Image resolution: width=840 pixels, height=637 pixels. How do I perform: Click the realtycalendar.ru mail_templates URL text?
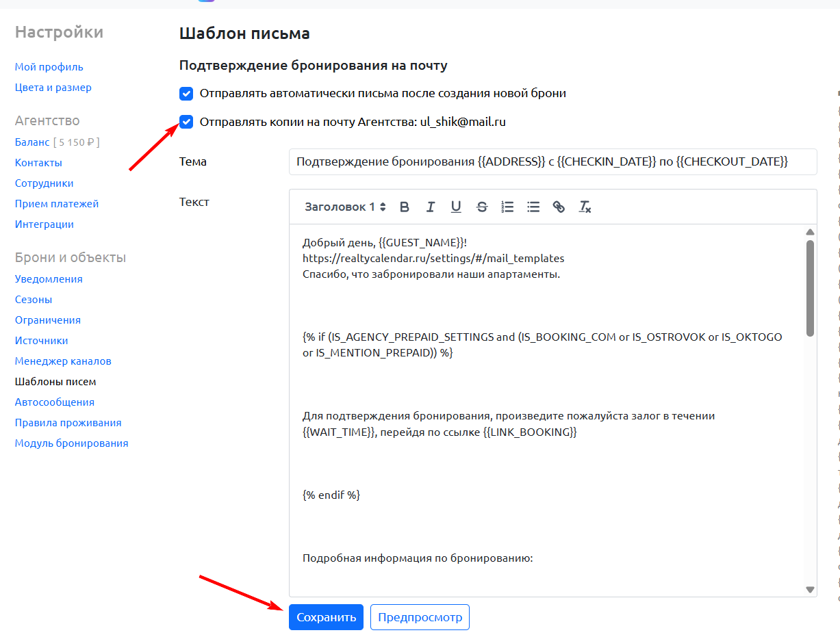(433, 259)
